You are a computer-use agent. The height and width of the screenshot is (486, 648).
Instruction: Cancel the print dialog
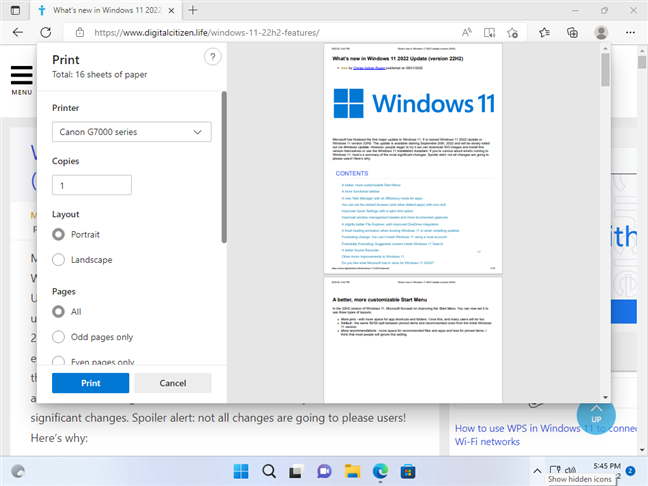tap(173, 383)
